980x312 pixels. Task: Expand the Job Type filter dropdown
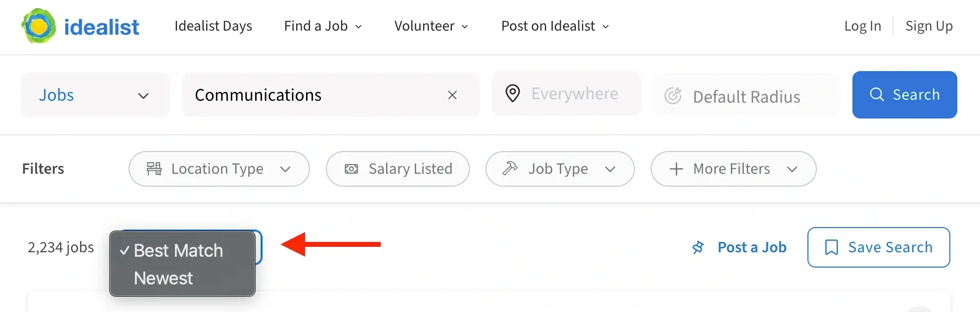(x=611, y=169)
